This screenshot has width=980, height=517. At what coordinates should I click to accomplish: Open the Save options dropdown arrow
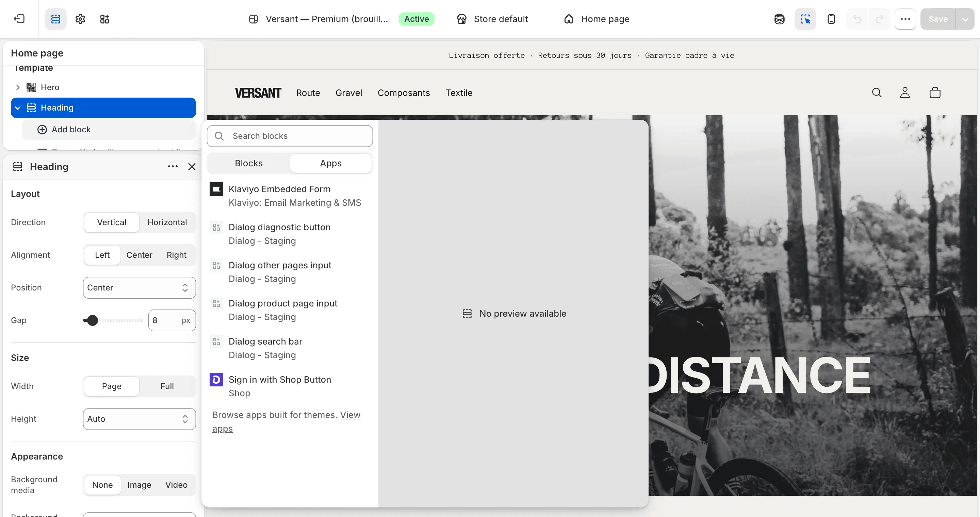965,19
